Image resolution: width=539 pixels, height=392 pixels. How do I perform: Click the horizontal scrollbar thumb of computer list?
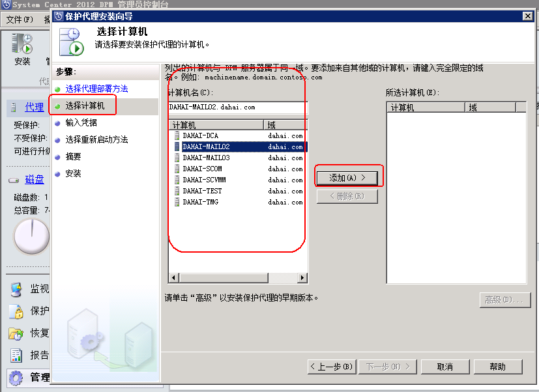click(x=223, y=277)
